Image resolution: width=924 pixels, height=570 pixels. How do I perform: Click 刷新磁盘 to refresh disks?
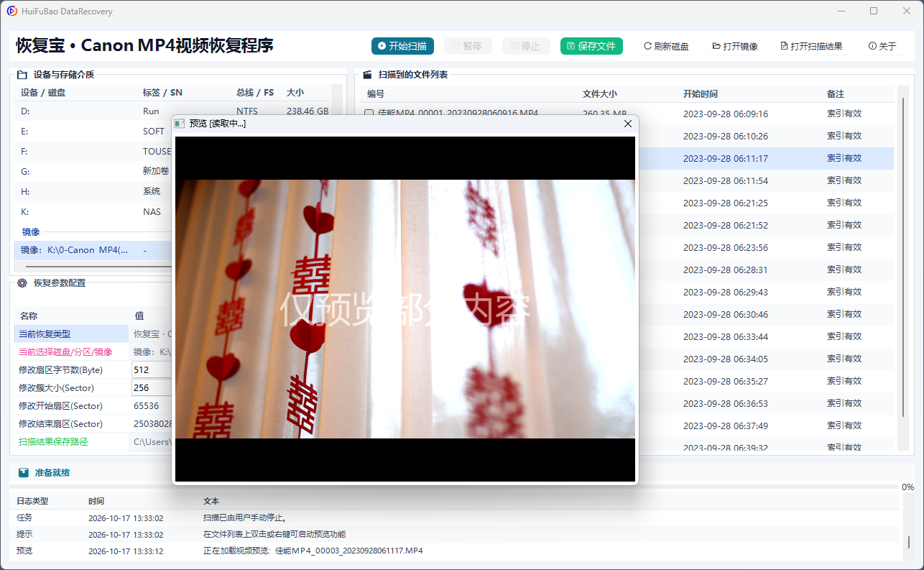(666, 46)
